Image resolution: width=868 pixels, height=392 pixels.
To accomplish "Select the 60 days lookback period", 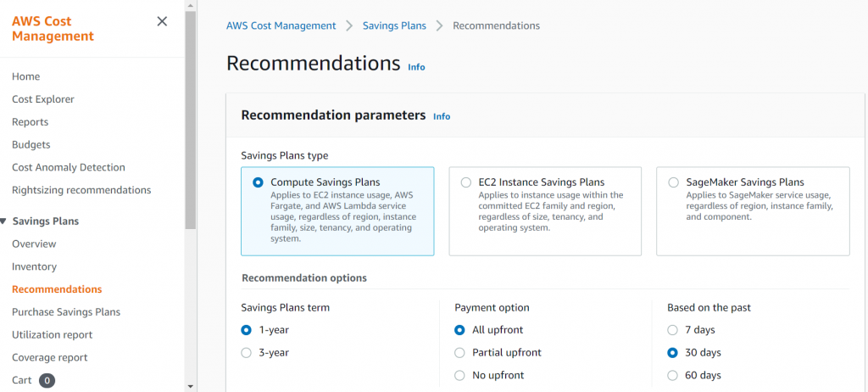I will (x=673, y=375).
